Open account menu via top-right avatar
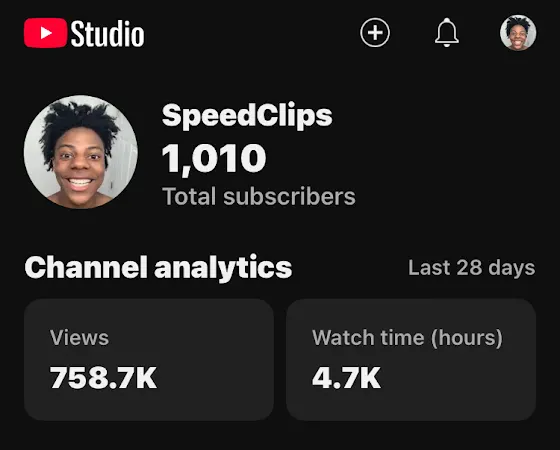The width and height of the screenshot is (560, 450). click(x=518, y=32)
